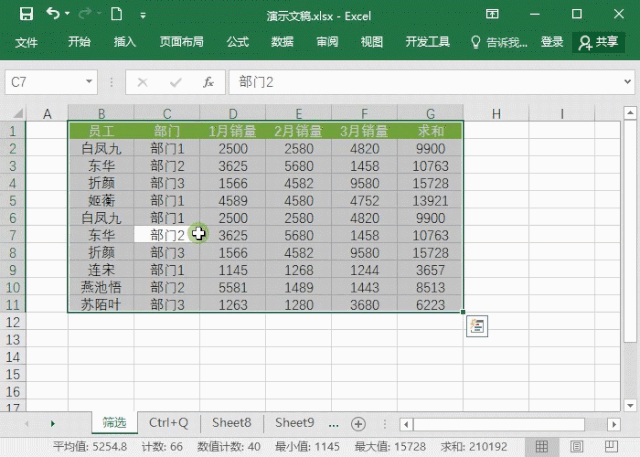Click the horizontal scrollbar left arrow

tap(406, 424)
